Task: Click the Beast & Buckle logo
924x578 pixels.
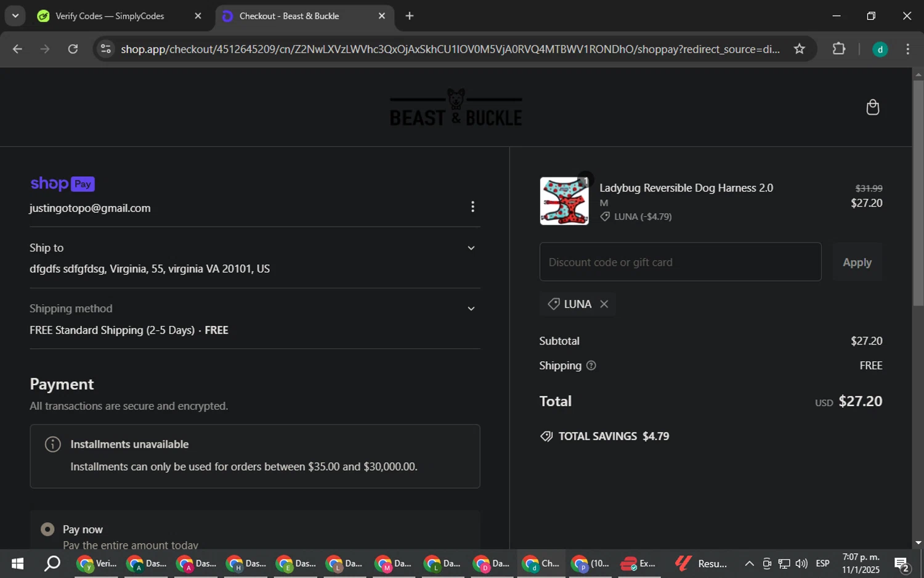Action: tap(456, 107)
